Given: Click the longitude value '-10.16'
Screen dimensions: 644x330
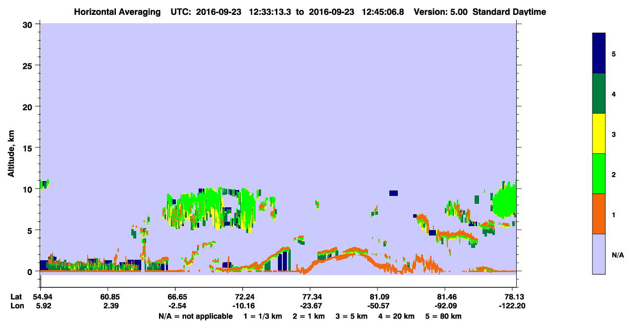Looking at the screenshot, I should 243,306.
